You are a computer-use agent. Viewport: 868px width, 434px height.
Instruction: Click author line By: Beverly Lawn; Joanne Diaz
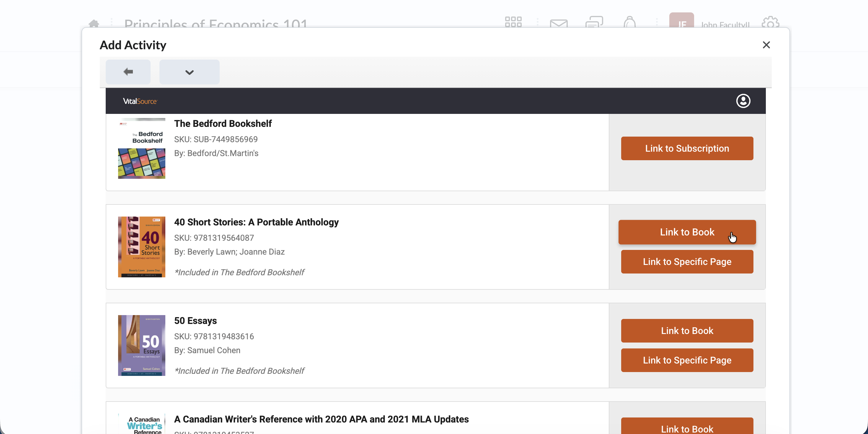tap(229, 252)
